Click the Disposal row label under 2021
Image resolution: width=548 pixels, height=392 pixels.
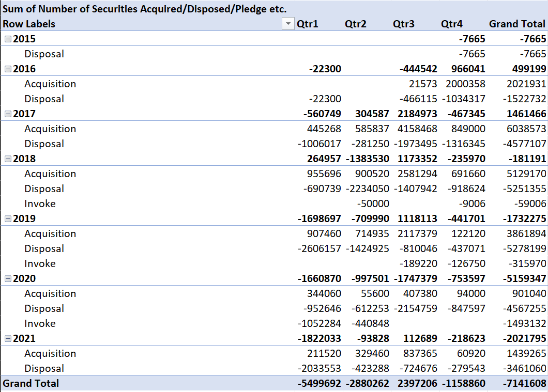point(44,368)
